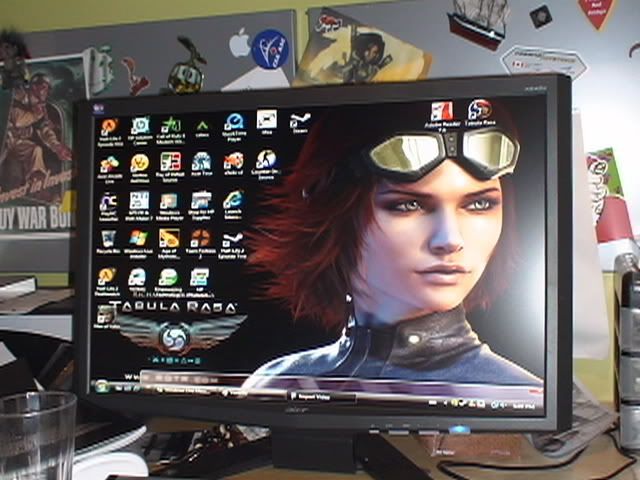
Task: Launch Counter-Strike Source
Action: click(266, 165)
